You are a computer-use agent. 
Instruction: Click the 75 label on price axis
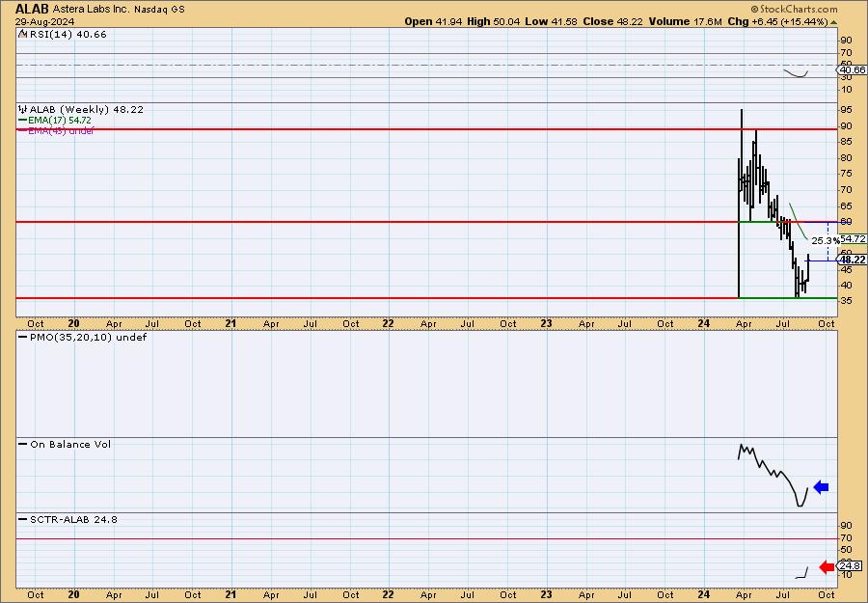tap(846, 174)
